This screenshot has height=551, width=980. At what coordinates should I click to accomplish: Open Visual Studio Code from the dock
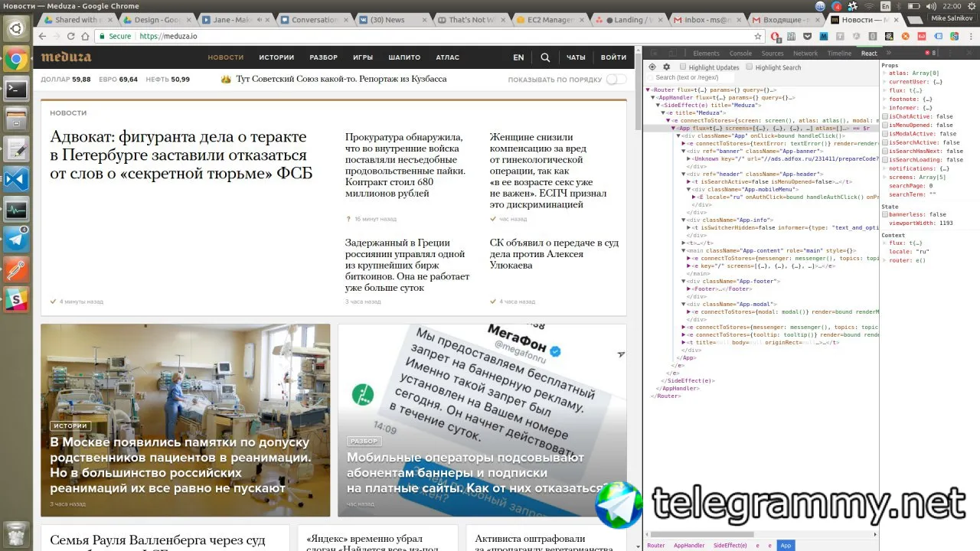16,179
